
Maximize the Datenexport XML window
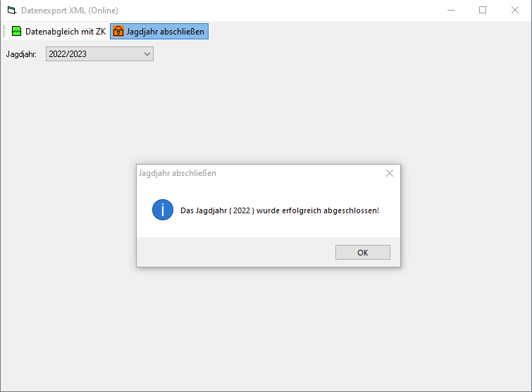(x=483, y=11)
